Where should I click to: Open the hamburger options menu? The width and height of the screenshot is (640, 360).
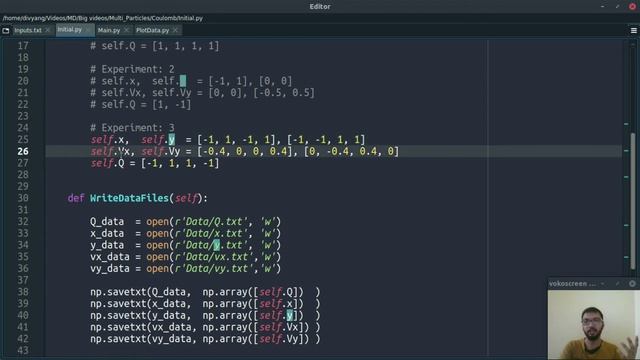click(x=633, y=31)
